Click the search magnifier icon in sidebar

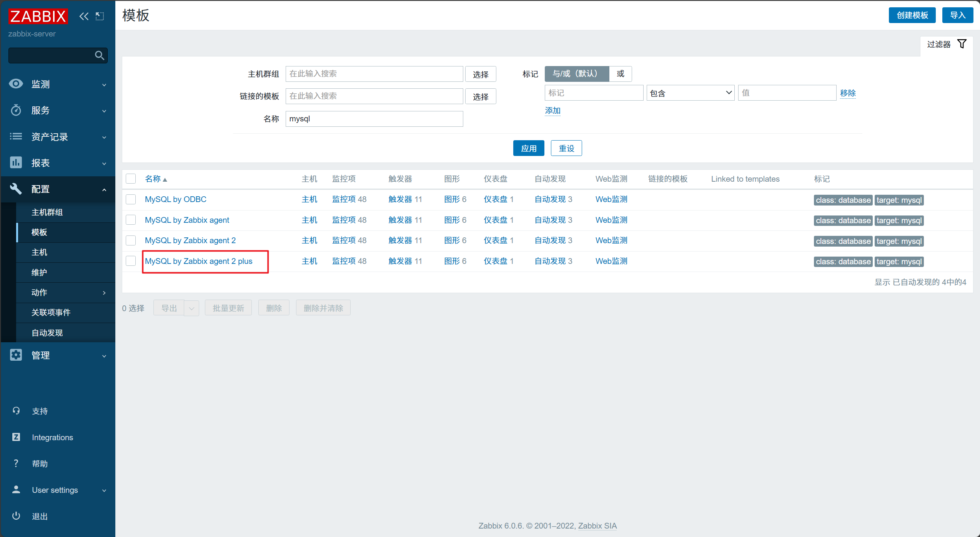(x=100, y=56)
